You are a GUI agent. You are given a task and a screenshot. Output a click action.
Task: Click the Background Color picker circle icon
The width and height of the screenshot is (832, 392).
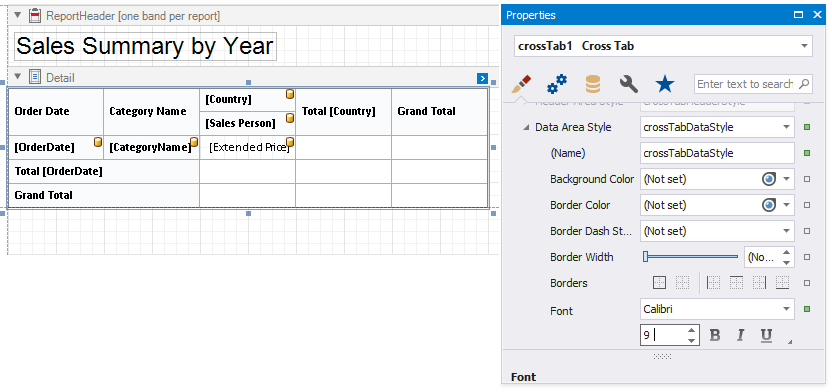(769, 179)
